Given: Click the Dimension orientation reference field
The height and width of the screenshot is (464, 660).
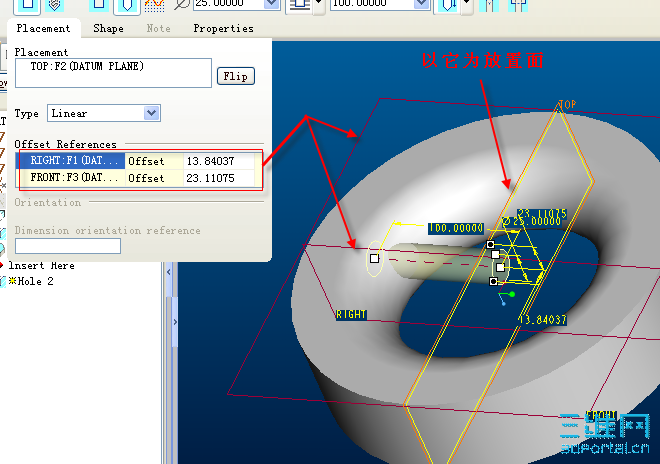Looking at the screenshot, I should tap(68, 246).
